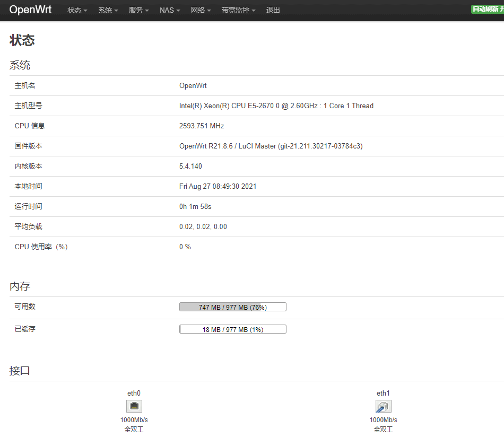The image size is (504, 446).
Task: Click the 内存 section heading
Action: click(20, 286)
